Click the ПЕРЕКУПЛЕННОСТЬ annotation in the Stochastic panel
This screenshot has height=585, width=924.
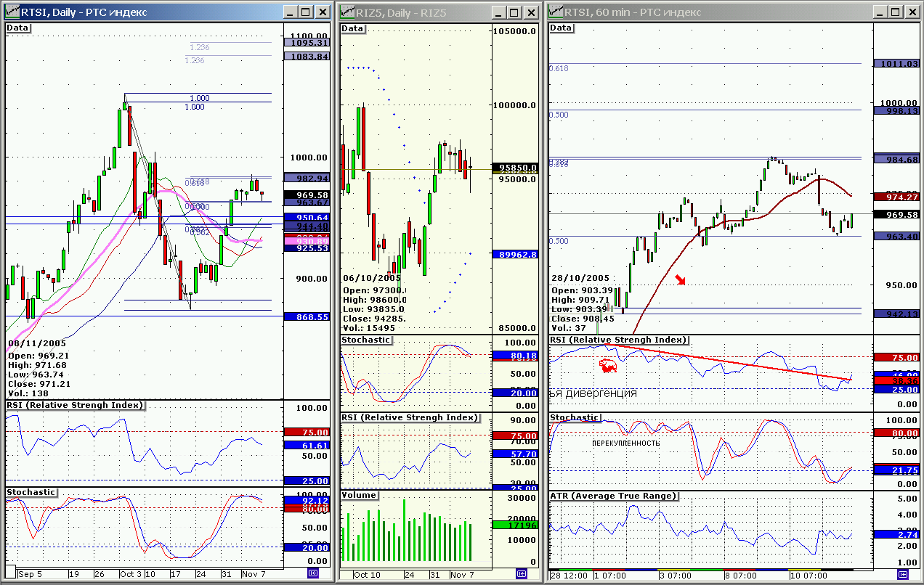(x=625, y=443)
